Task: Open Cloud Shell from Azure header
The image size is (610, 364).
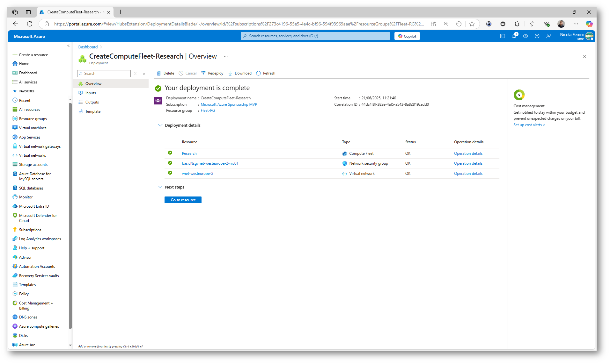Action: click(503, 36)
